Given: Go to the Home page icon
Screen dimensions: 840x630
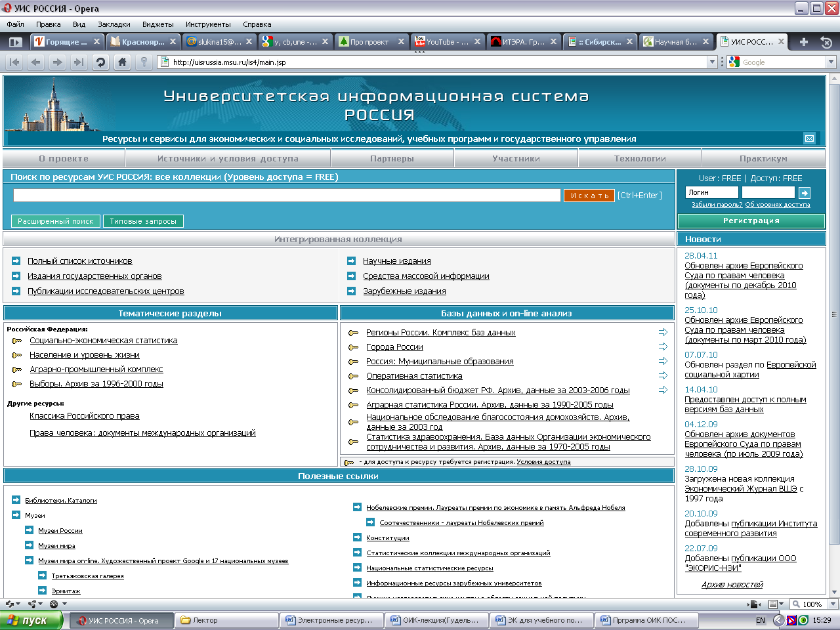Looking at the screenshot, I should (122, 62).
